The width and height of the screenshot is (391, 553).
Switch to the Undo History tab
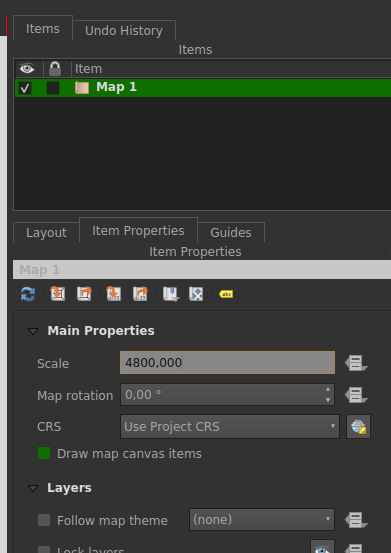(x=124, y=30)
